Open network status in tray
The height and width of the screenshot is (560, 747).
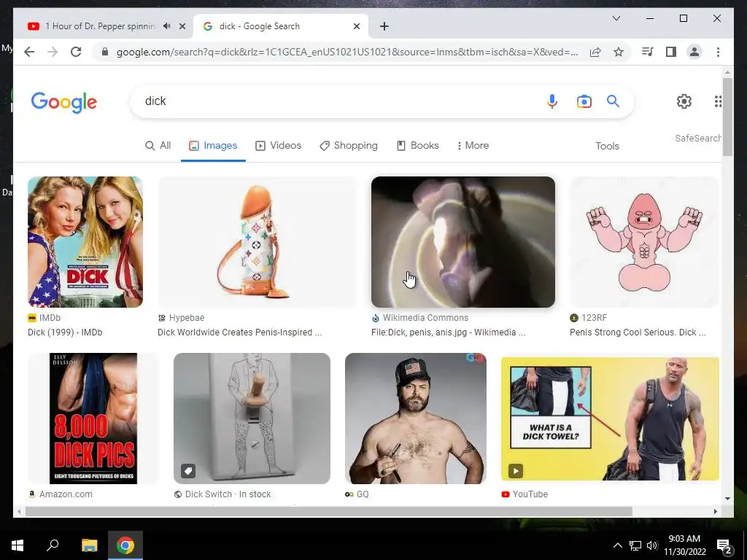[635, 545]
